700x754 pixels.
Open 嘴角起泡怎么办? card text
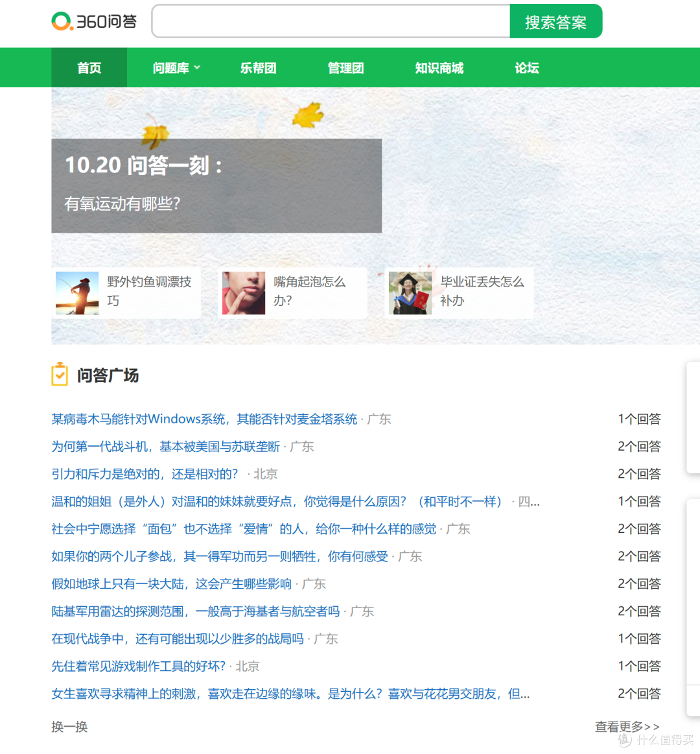click(x=310, y=291)
